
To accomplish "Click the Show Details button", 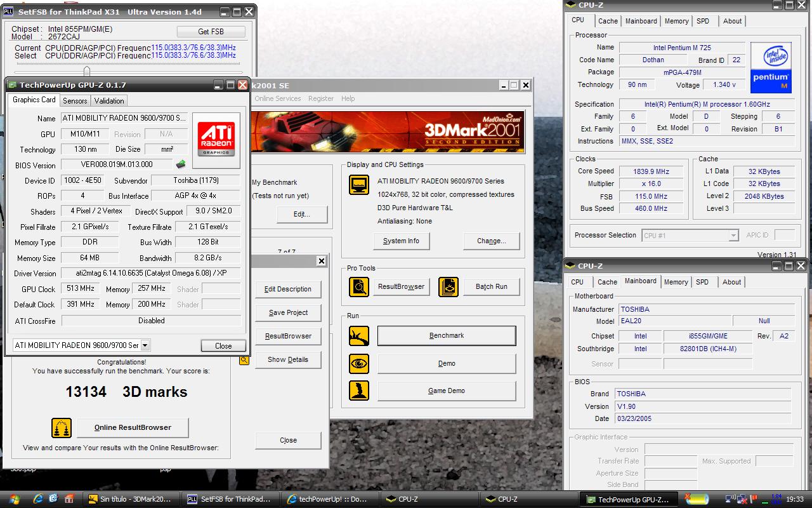I will tap(288, 360).
